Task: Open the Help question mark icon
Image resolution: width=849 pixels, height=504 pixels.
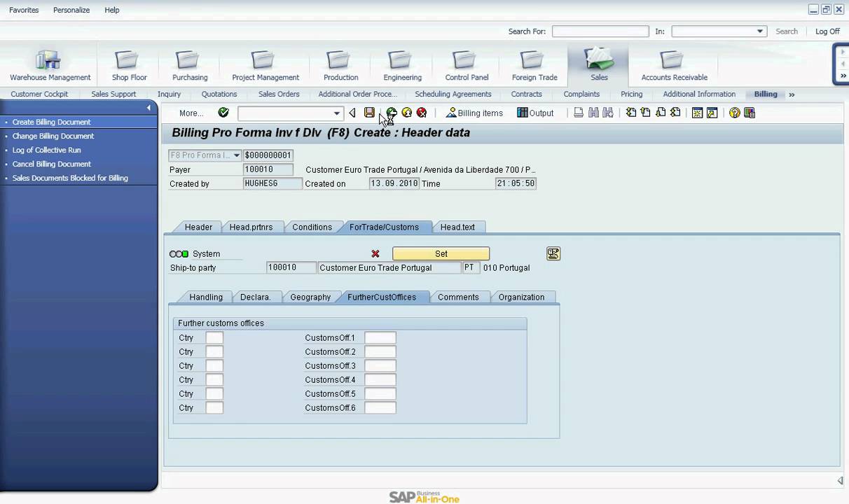Action: tap(735, 113)
